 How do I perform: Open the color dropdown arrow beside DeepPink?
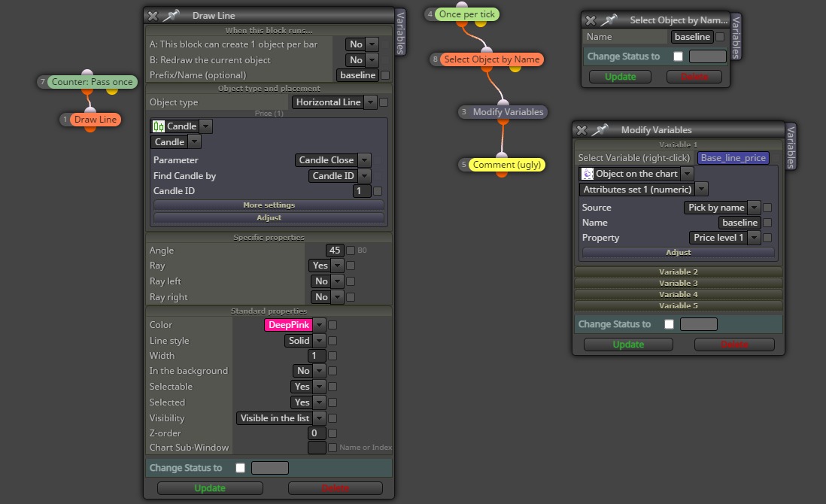pyautogui.click(x=319, y=325)
